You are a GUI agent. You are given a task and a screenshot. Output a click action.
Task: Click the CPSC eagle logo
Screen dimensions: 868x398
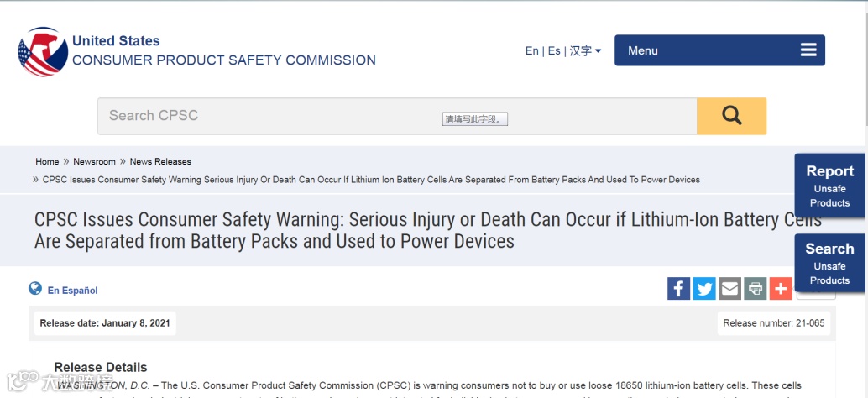(43, 51)
